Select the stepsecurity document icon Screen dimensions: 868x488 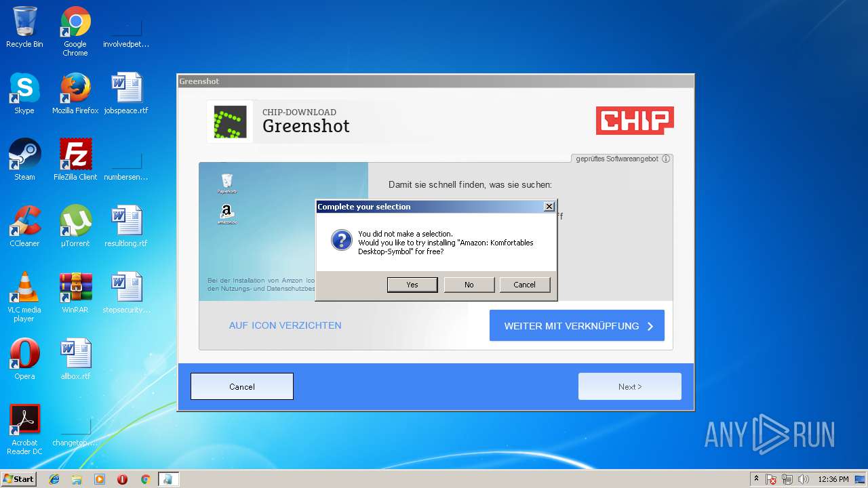click(x=126, y=293)
